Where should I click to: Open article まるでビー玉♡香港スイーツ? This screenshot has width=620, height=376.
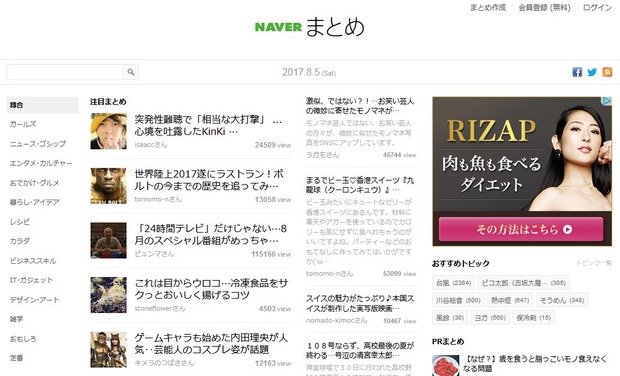click(360, 185)
